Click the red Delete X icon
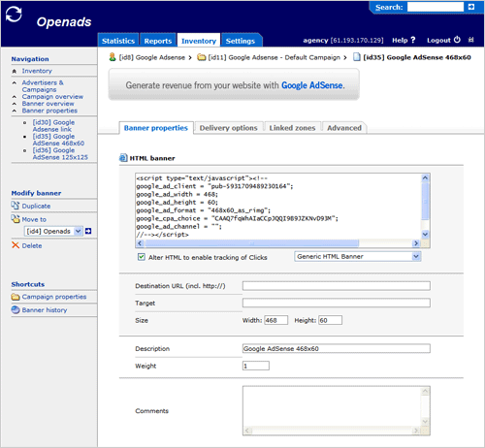 click(16, 245)
